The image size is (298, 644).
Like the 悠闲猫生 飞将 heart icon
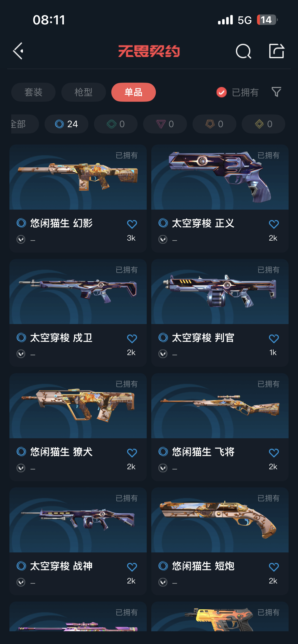click(274, 453)
